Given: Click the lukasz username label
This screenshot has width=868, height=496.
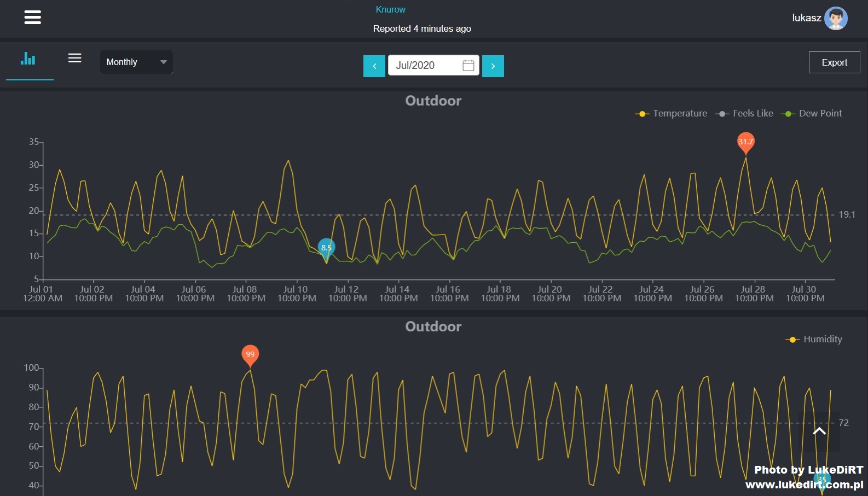Looking at the screenshot, I should coord(806,18).
